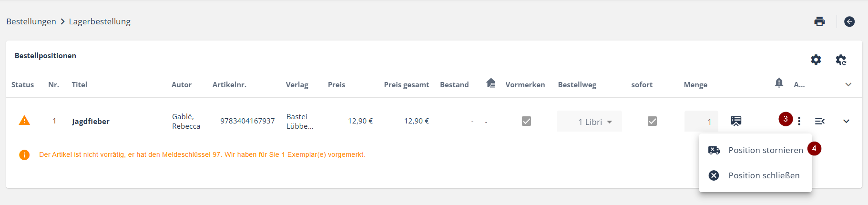Click the list collapse icon in row
868x205 pixels.
coord(820,121)
